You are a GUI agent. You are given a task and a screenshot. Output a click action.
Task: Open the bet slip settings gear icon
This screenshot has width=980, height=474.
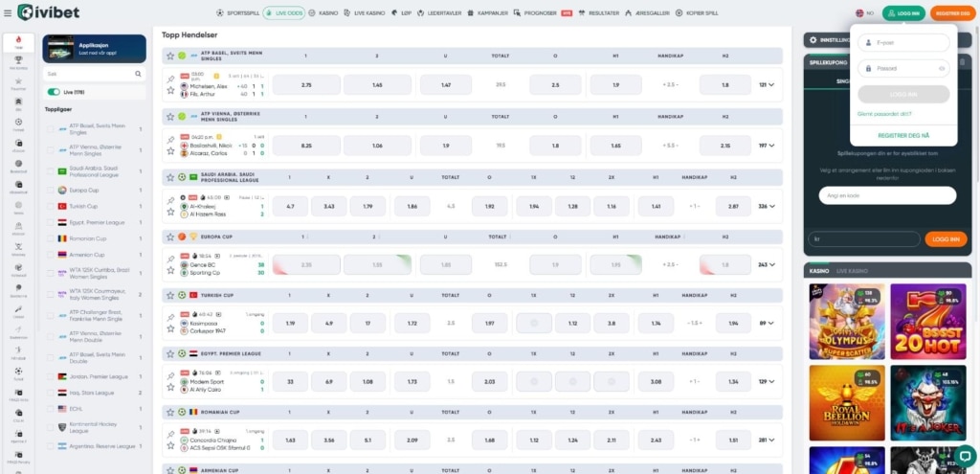coord(813,40)
